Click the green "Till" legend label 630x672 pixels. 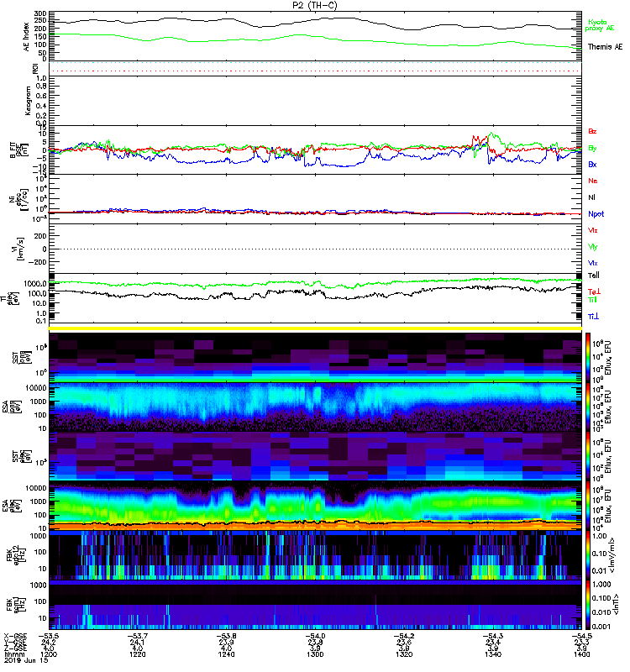[592, 300]
